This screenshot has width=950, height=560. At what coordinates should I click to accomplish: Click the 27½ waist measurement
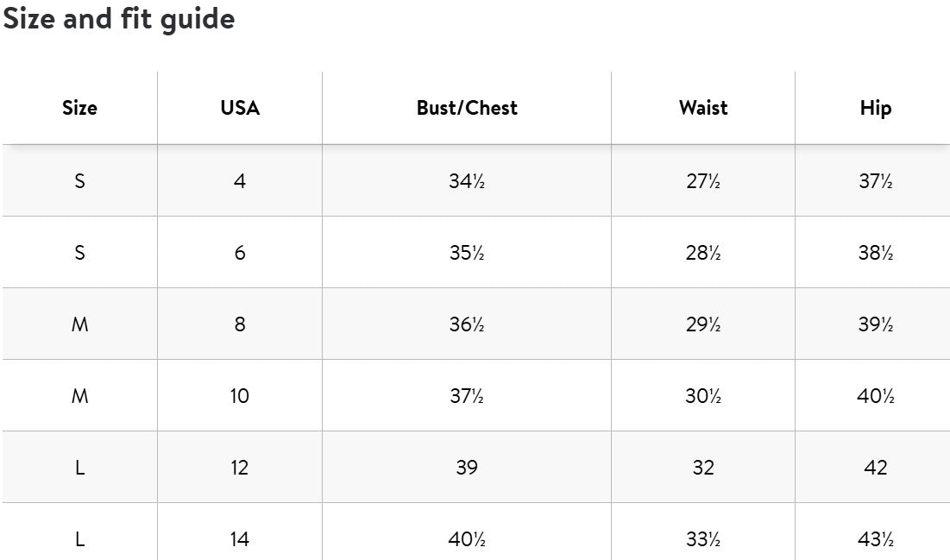703,181
